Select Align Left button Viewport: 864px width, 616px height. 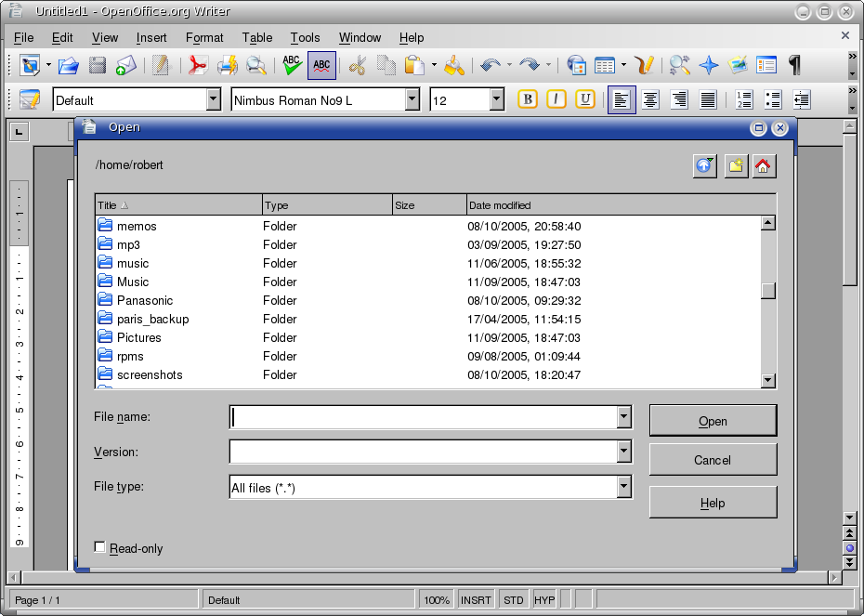(622, 99)
